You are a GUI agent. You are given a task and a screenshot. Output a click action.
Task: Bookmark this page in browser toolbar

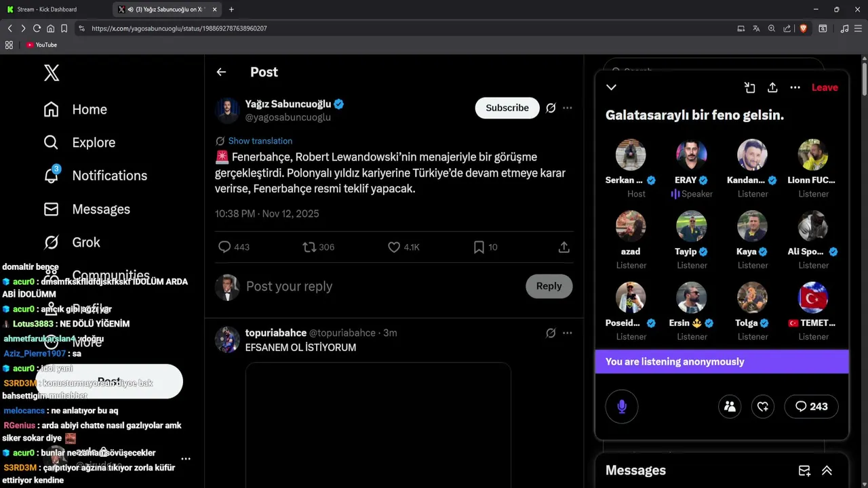64,28
